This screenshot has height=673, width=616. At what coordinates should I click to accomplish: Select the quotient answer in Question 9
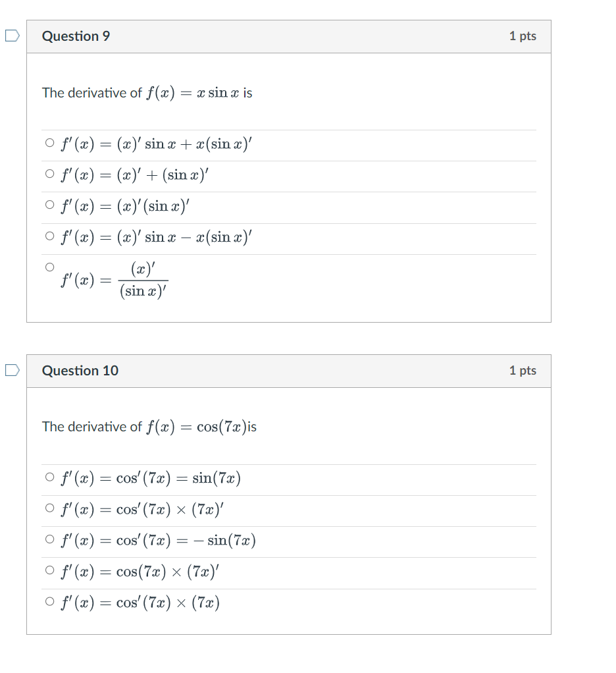tap(49, 266)
